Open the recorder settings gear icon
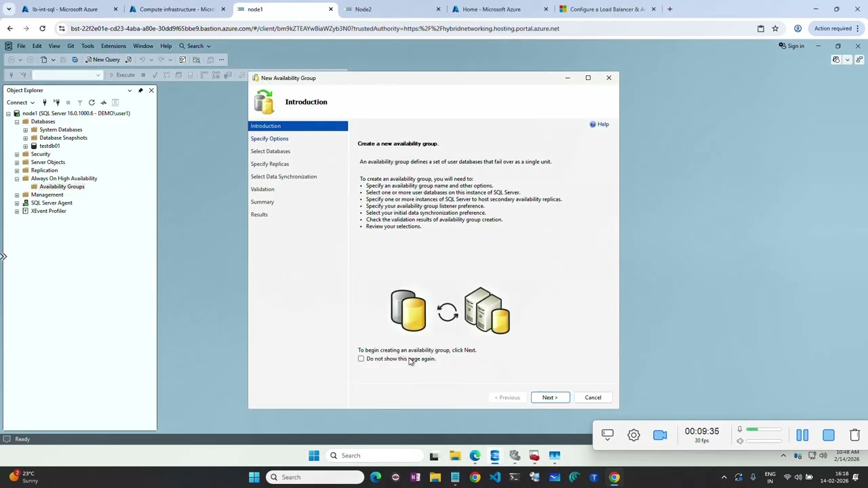 633,435
